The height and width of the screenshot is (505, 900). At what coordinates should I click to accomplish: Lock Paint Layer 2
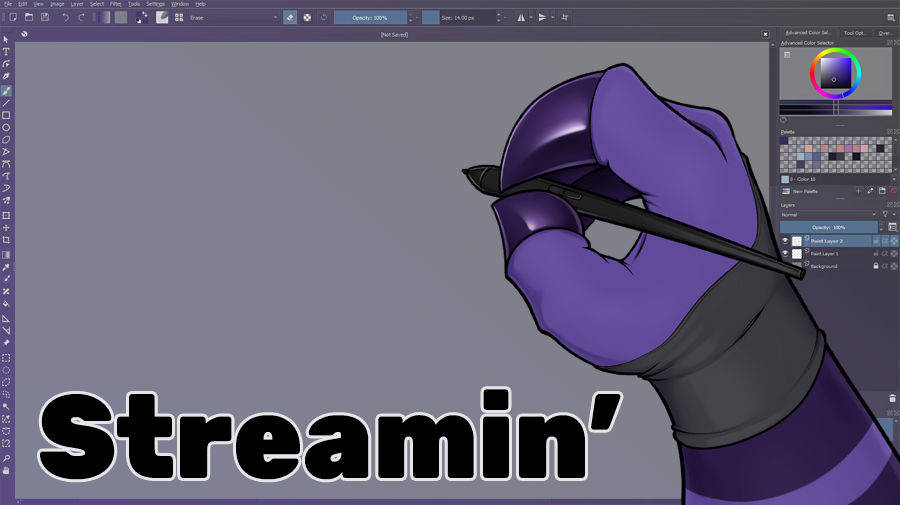coord(876,241)
